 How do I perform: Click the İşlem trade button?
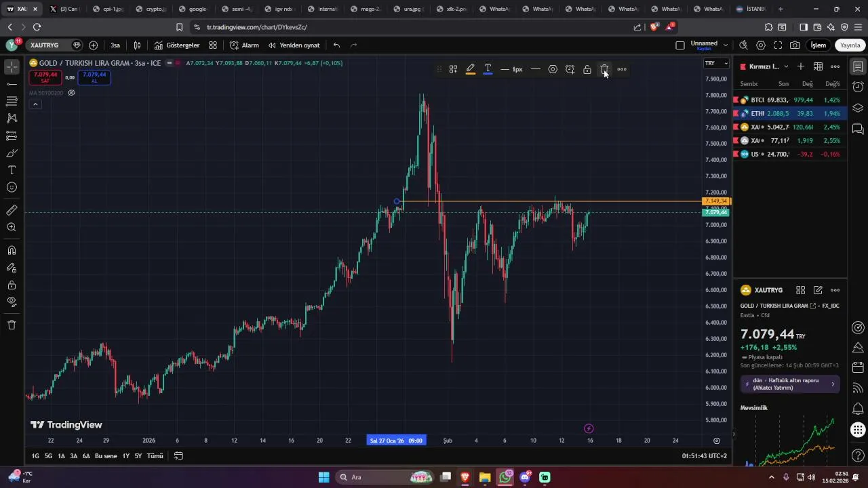tap(818, 45)
